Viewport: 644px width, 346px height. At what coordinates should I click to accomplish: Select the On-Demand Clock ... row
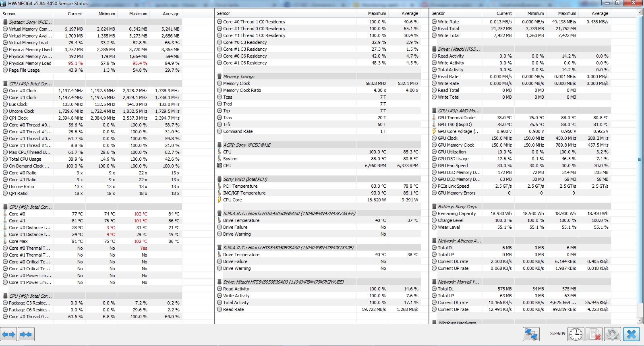pyautogui.click(x=91, y=166)
